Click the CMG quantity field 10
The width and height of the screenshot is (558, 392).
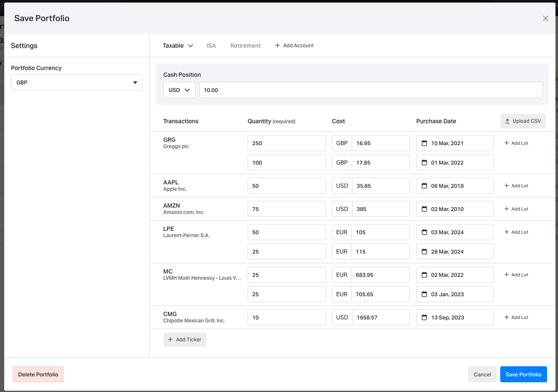pyautogui.click(x=287, y=317)
